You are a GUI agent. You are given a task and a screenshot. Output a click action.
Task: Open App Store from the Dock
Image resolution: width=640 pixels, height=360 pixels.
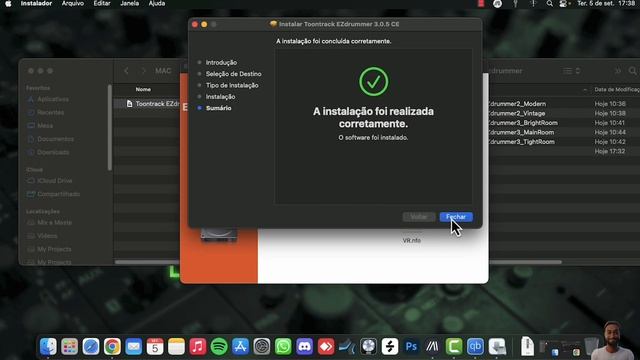[240, 347]
